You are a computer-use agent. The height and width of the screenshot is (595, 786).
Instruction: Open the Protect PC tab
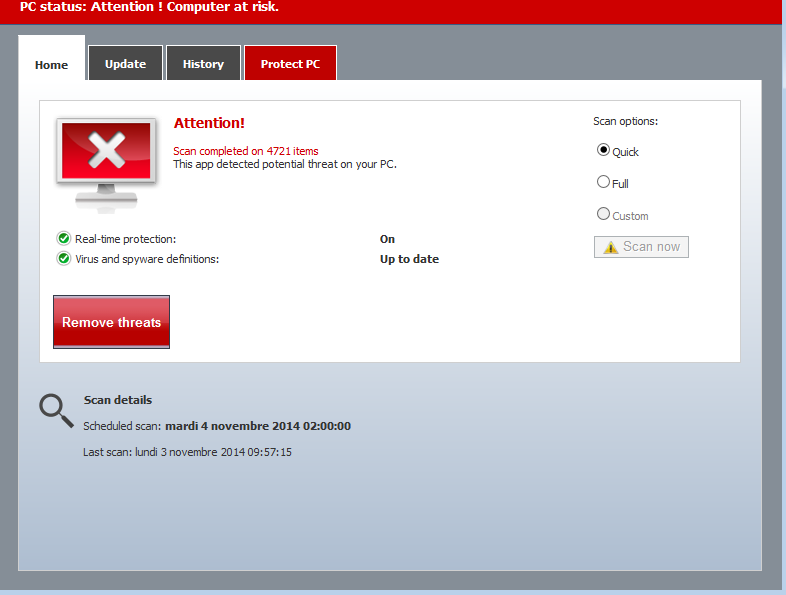[x=290, y=63]
